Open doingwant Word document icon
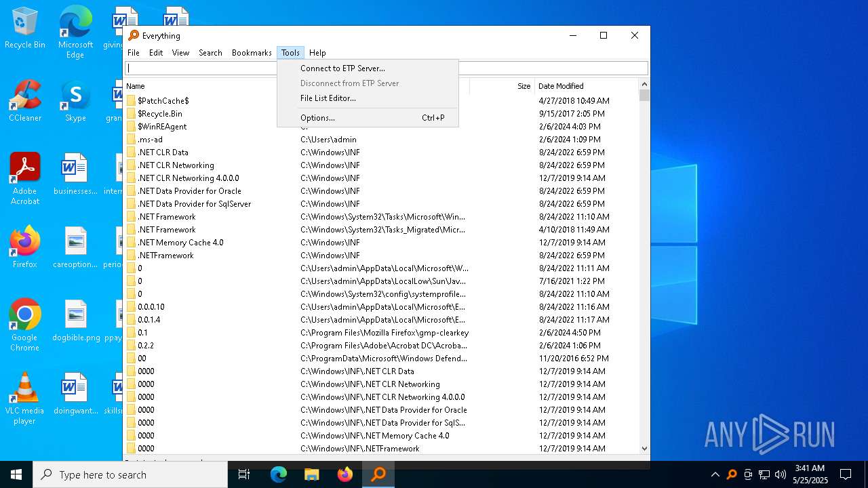868x488 pixels. (75, 394)
